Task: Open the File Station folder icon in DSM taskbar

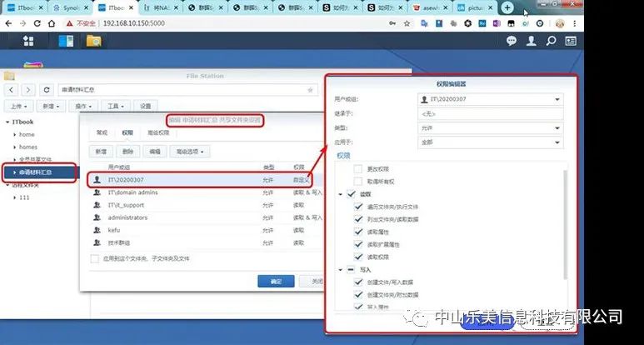Action: [x=93, y=41]
